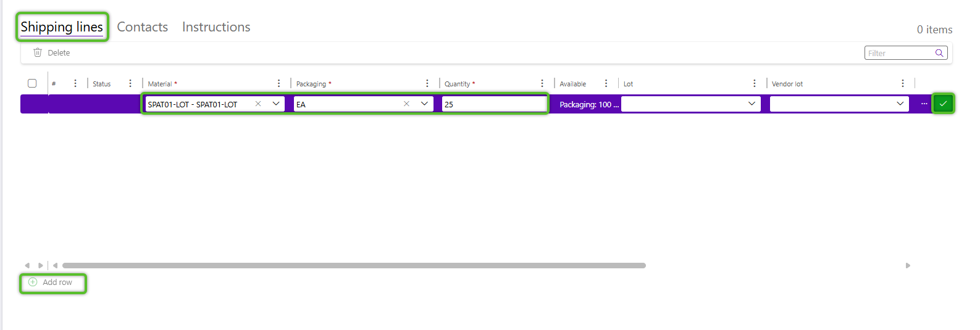Screen dimensions: 980x330
Task: Click the Filter search magnifier icon
Action: point(939,53)
